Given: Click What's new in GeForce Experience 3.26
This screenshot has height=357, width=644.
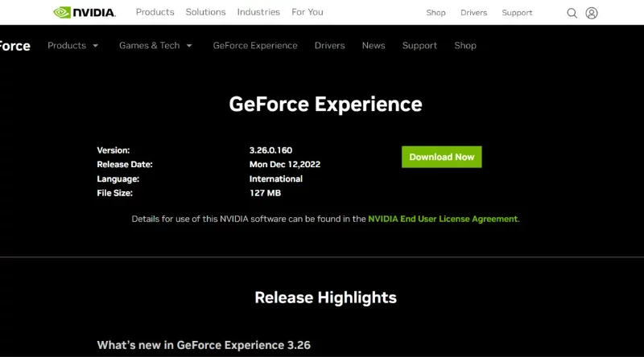Looking at the screenshot, I should tap(204, 345).
